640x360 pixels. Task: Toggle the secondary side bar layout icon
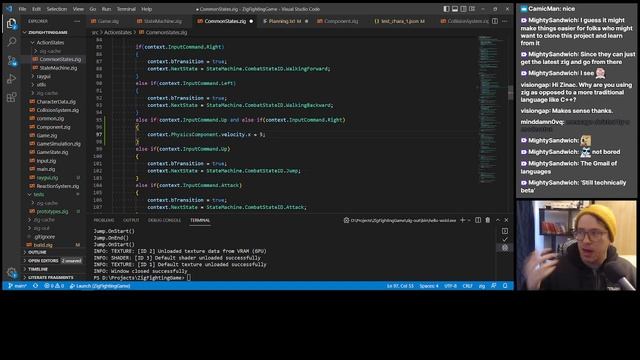463,9
